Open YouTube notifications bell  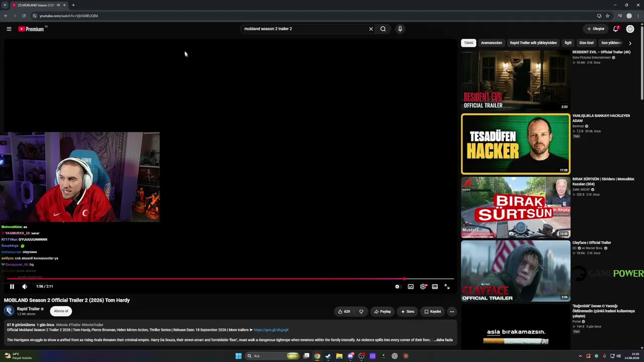(x=615, y=29)
